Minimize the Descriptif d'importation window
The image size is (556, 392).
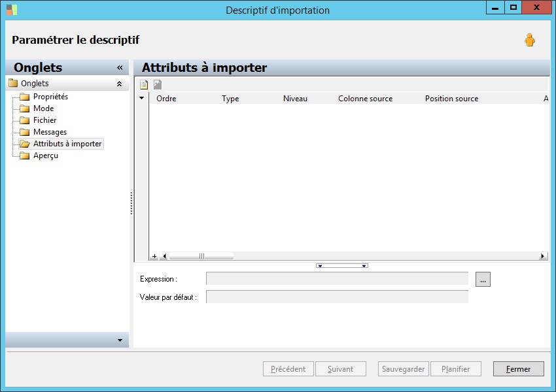pyautogui.click(x=495, y=7)
